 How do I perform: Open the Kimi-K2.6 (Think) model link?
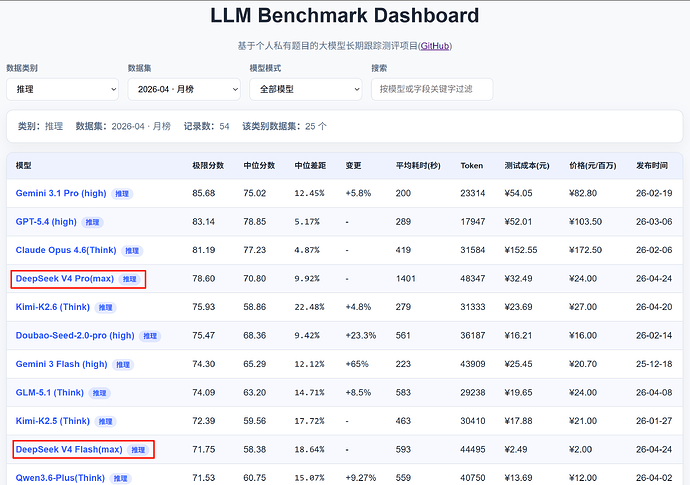coord(53,307)
